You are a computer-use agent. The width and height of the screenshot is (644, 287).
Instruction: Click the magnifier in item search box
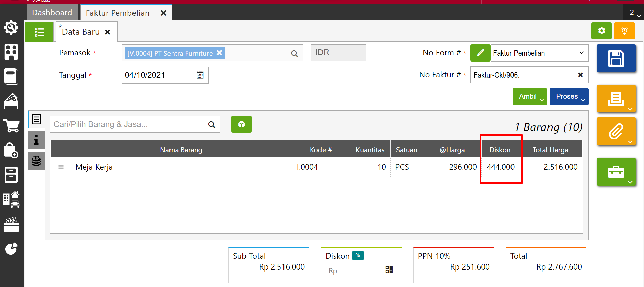click(212, 125)
